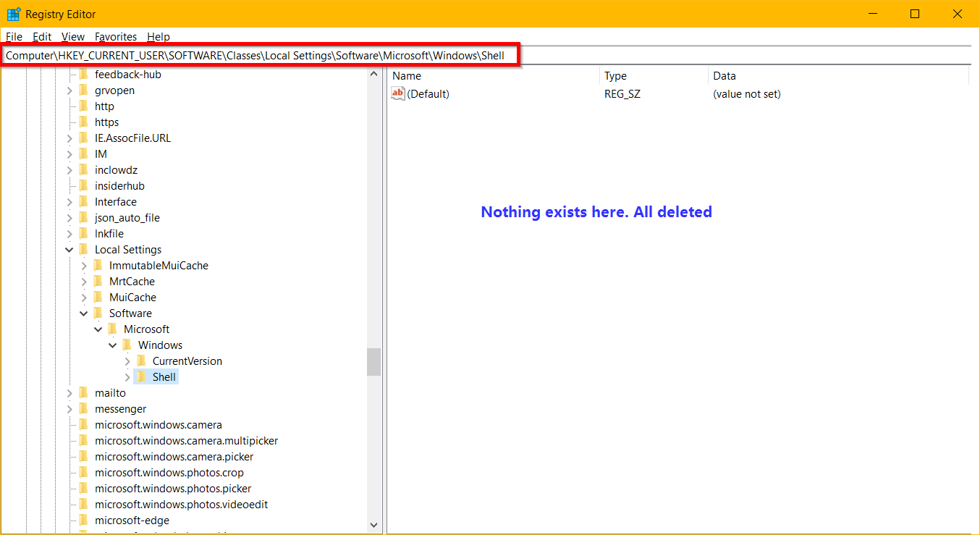
Task: Expand the CurrentVersion key
Action: pos(127,361)
